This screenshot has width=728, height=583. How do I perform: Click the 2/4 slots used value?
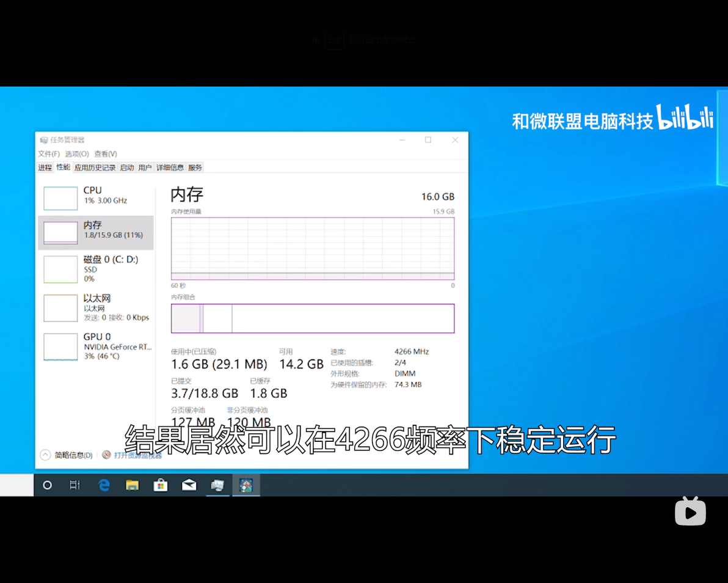pyautogui.click(x=400, y=363)
